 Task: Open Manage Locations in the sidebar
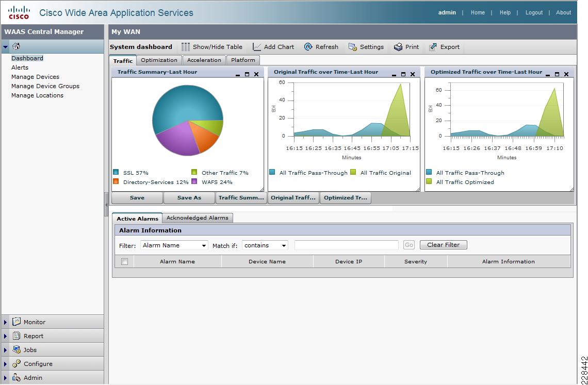point(38,95)
